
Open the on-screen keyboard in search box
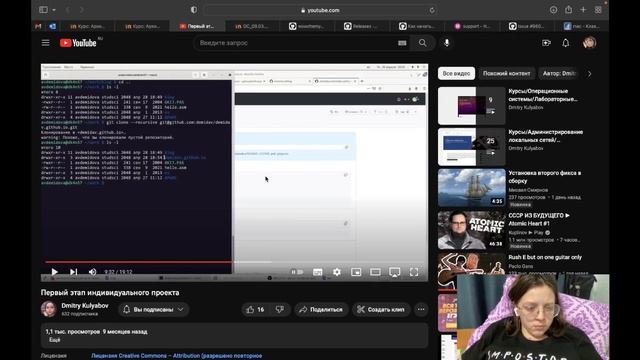point(402,43)
